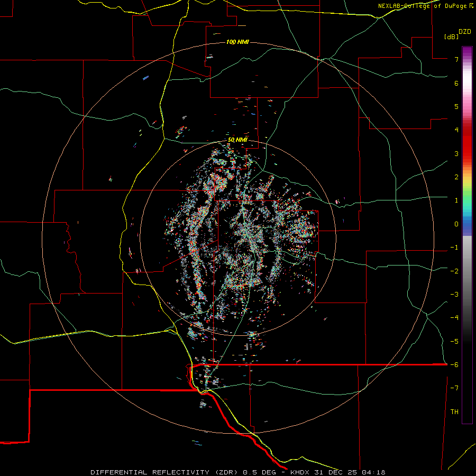Click the -6 tick label on color scale
Viewport: 476px width, 476px height.
pyautogui.click(x=454, y=364)
